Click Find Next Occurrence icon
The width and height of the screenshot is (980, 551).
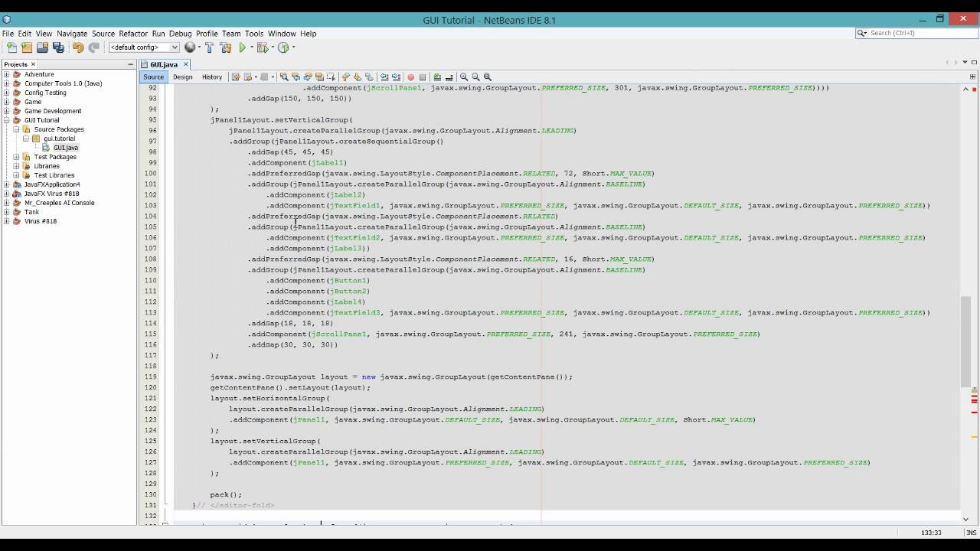tap(308, 77)
